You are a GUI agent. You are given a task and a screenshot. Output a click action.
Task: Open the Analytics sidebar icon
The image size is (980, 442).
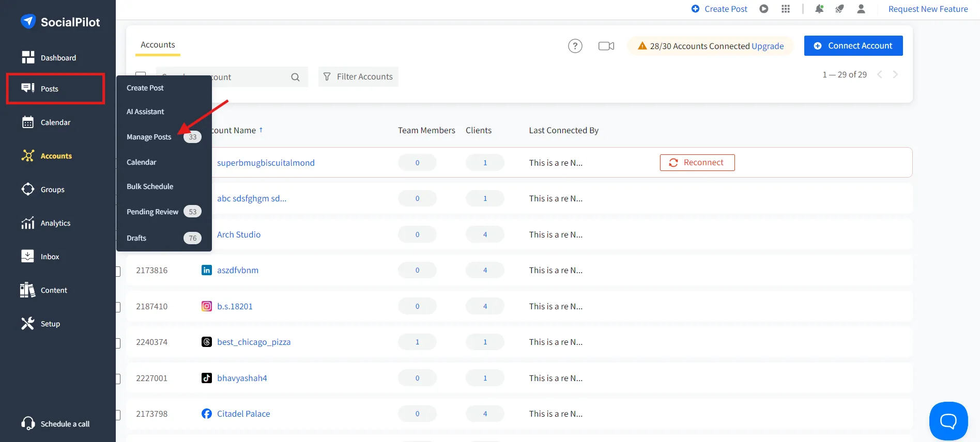(x=28, y=223)
